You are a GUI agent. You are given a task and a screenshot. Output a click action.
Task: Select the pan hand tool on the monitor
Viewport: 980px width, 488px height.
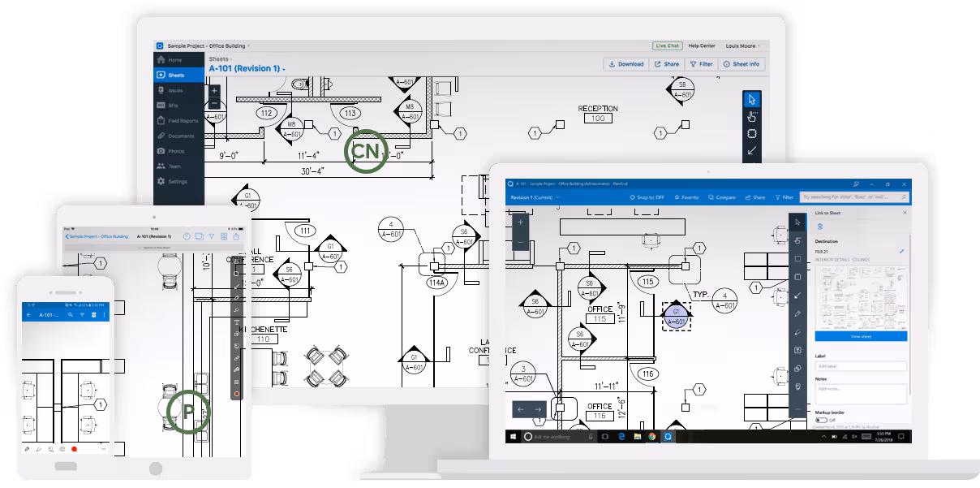[x=752, y=116]
